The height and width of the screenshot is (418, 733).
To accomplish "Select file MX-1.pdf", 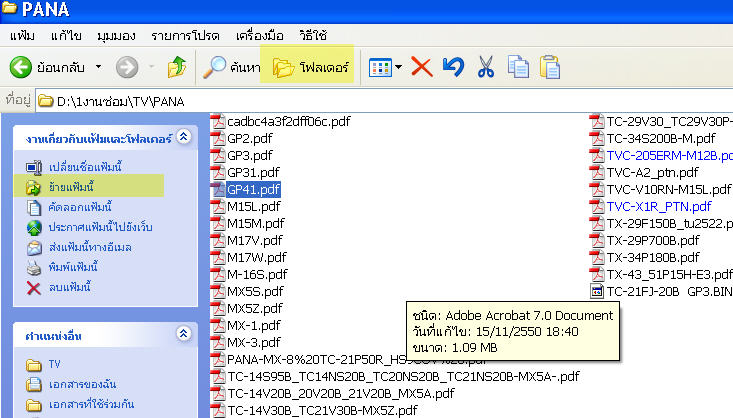I will (x=254, y=325).
